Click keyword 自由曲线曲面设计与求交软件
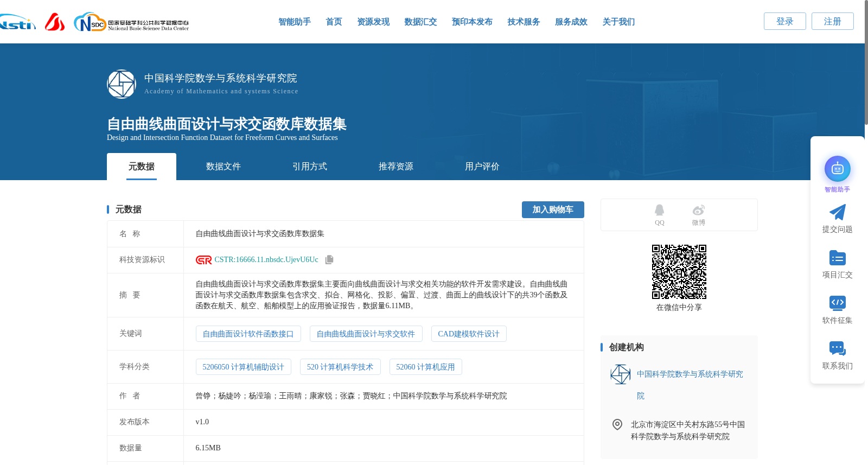Viewport: 868px width, 465px height. pos(366,334)
